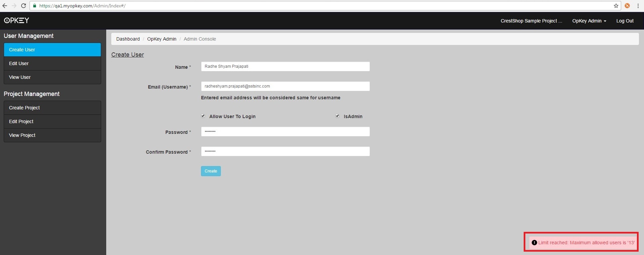Click the browser address bar URL
The width and height of the screenshot is (644, 255).
pos(82,6)
